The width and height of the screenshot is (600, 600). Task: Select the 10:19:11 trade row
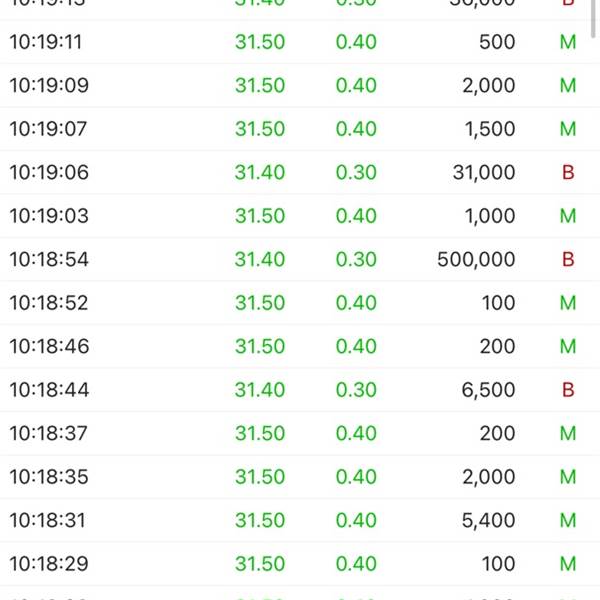[300, 42]
